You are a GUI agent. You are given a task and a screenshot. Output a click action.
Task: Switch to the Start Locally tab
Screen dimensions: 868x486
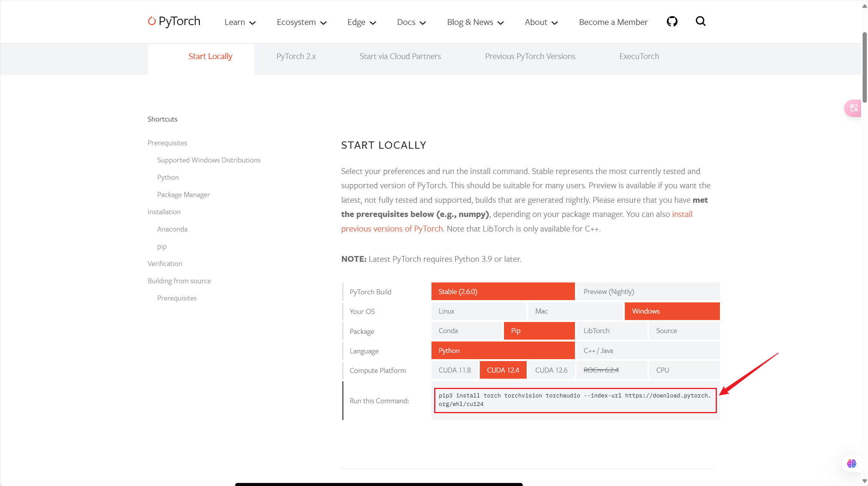[x=210, y=56]
